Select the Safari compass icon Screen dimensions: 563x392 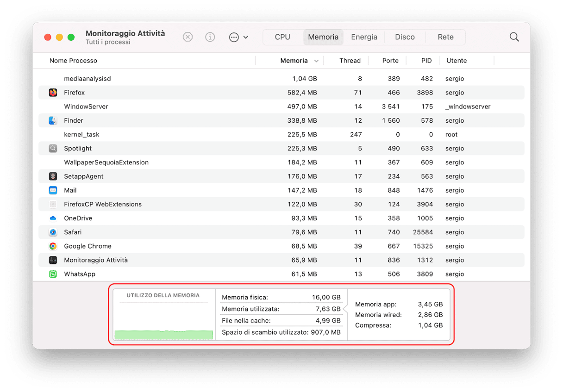pyautogui.click(x=53, y=232)
